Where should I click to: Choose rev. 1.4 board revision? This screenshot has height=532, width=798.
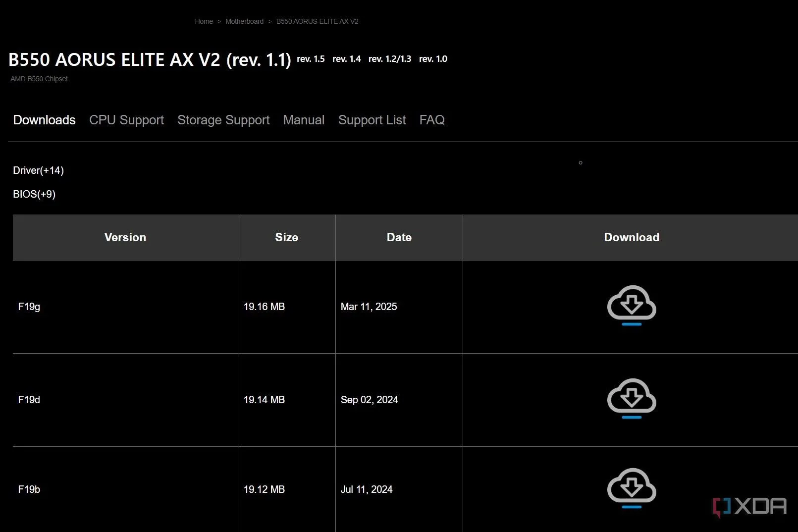tap(346, 59)
